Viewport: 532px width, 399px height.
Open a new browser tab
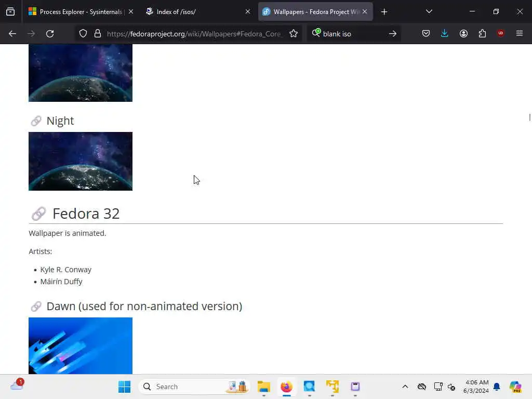click(384, 12)
